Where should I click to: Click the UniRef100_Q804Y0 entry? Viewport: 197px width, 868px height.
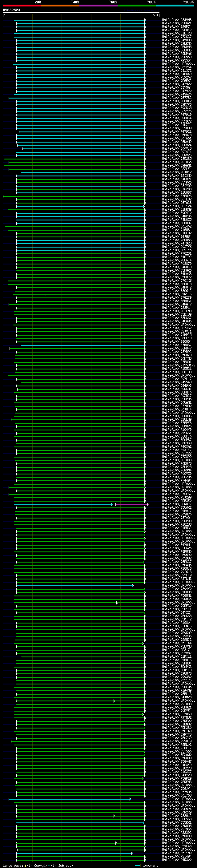[x=177, y=589]
